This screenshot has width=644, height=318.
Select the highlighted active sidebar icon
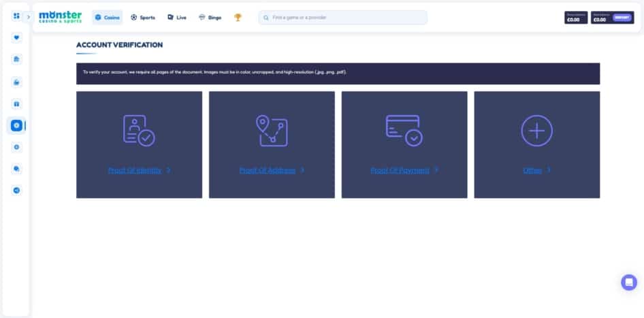tap(16, 125)
